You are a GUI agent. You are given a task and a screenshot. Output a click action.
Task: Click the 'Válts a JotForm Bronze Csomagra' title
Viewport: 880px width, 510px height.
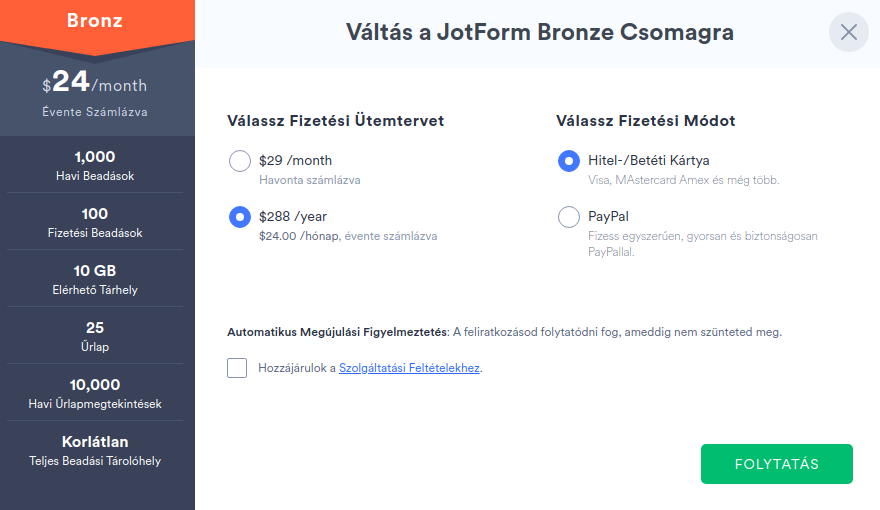pos(540,32)
